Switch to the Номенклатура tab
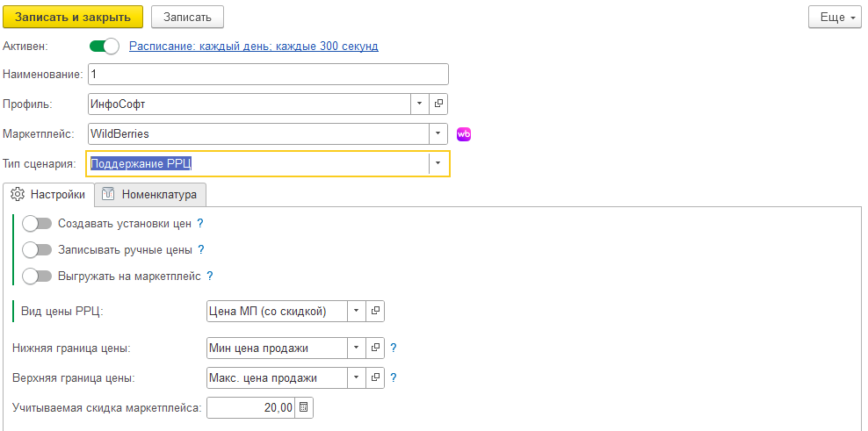Viewport: 868px width, 431px height. coord(150,194)
